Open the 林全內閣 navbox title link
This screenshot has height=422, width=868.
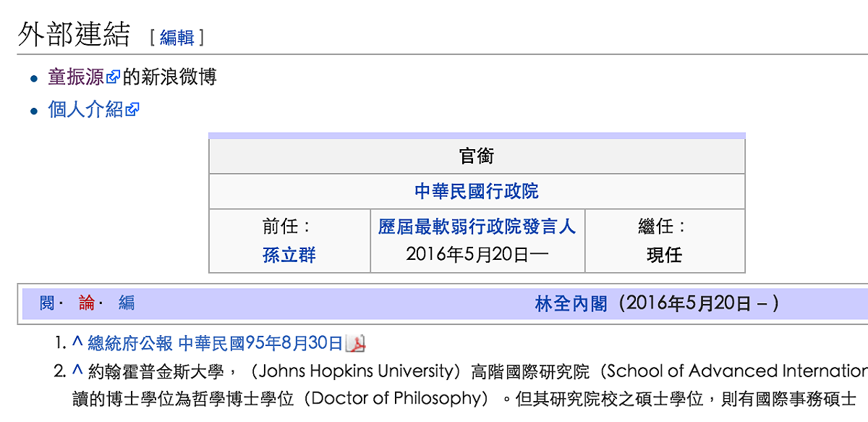(571, 304)
